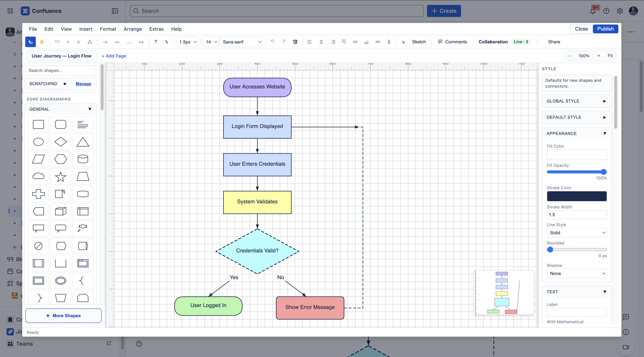This screenshot has height=357, width=644.
Task: Collapse the TEXT section
Action: tap(577, 292)
